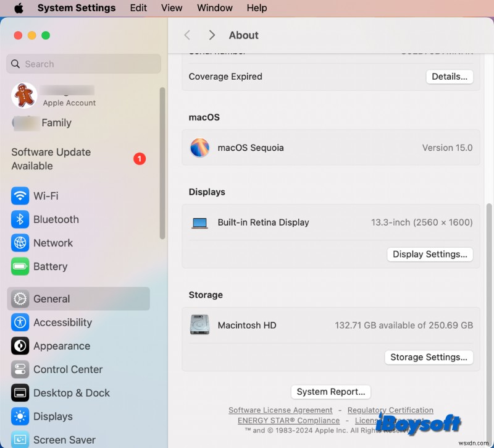
Task: Click the Apple Account label
Action: (x=69, y=103)
